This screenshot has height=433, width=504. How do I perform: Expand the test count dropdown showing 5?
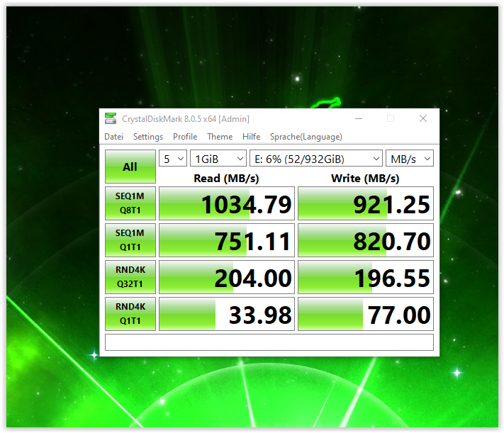(x=173, y=159)
